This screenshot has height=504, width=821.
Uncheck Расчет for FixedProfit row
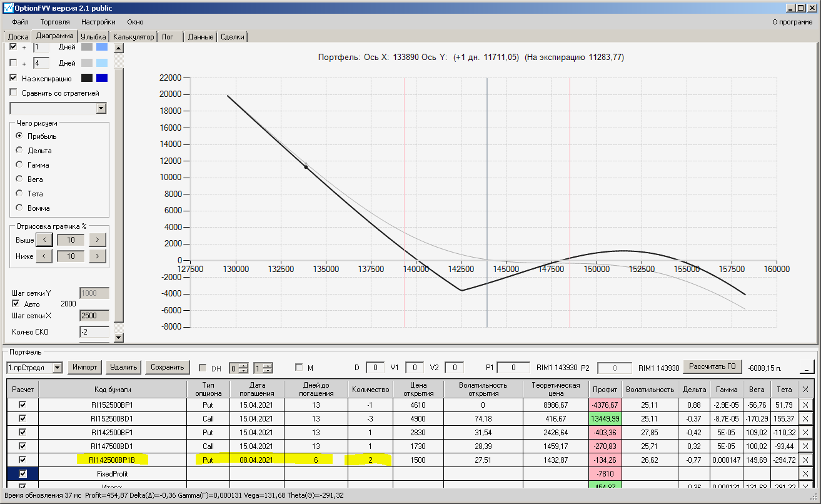tap(23, 473)
